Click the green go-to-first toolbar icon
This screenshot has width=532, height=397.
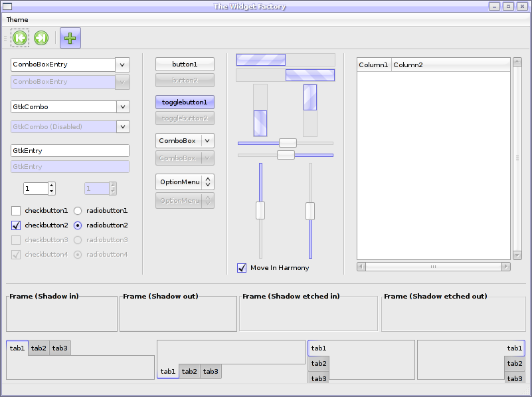tap(20, 38)
